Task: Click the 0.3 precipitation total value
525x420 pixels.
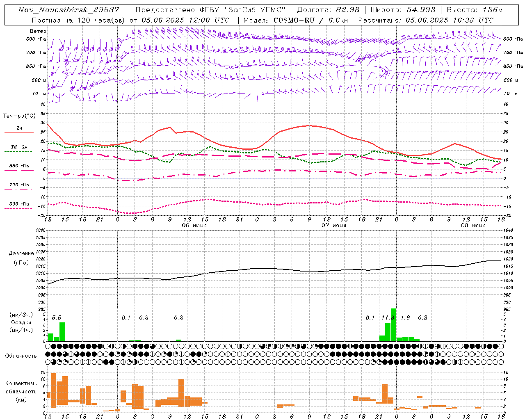Action: [x=422, y=317]
